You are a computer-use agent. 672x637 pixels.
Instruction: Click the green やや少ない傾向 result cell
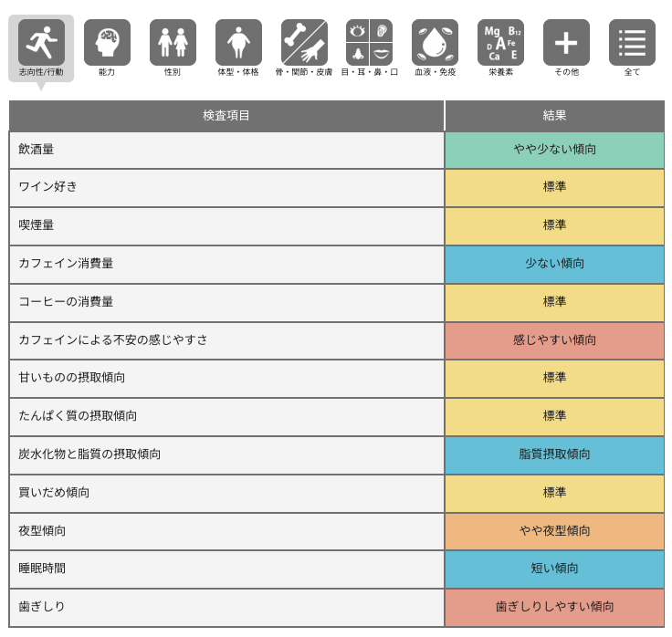554,150
